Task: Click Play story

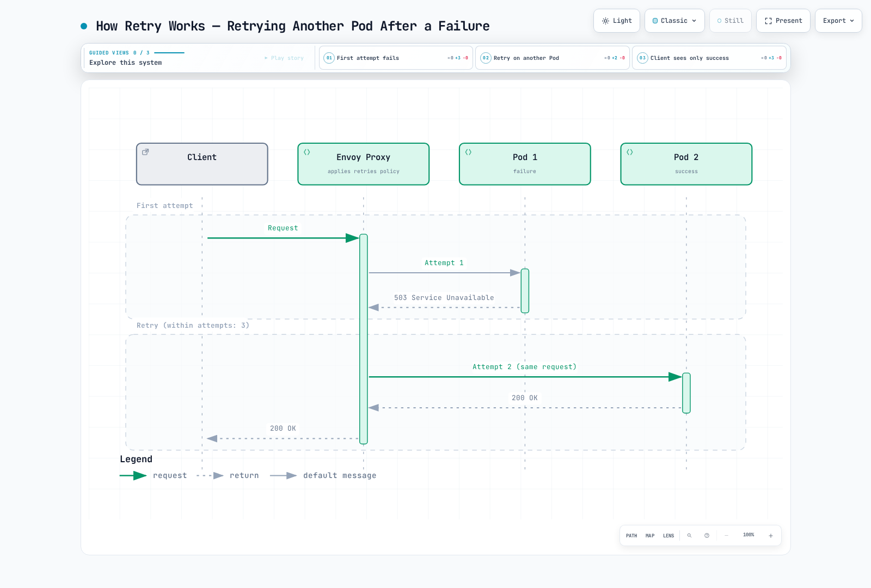Action: point(284,58)
